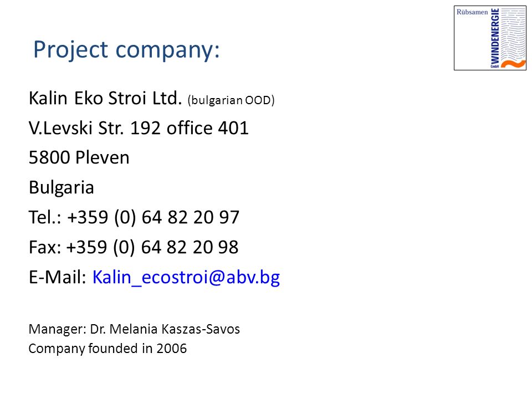This screenshot has height=399, width=532.
Task: Click the 'Bulgaria' country line
Action: tap(62, 188)
